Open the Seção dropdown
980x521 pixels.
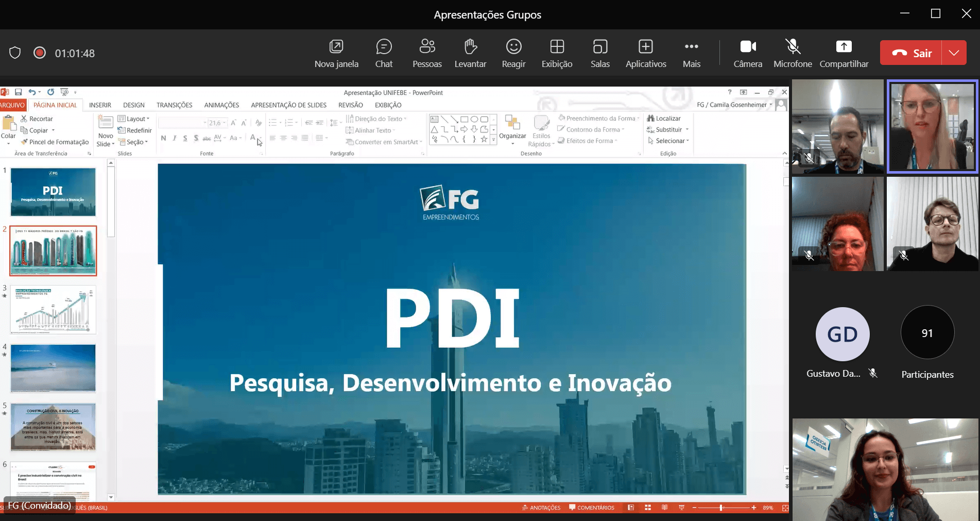133,142
